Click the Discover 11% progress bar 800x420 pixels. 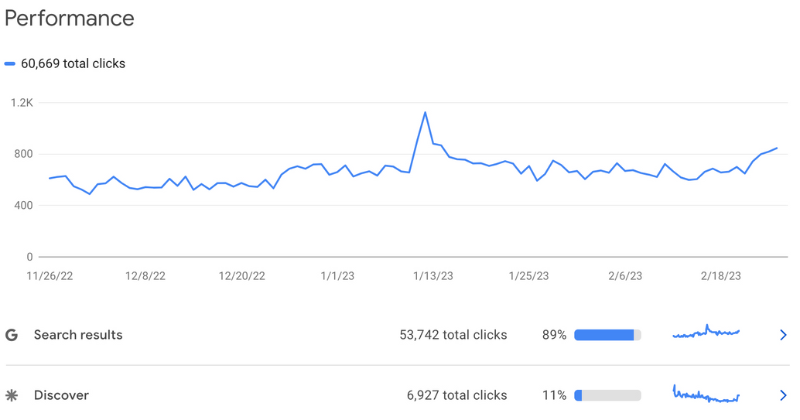pos(607,395)
